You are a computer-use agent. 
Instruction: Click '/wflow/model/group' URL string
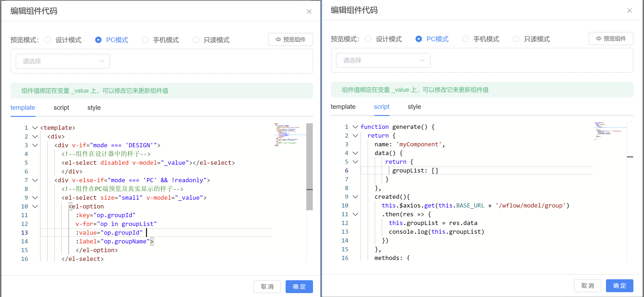[531, 206]
